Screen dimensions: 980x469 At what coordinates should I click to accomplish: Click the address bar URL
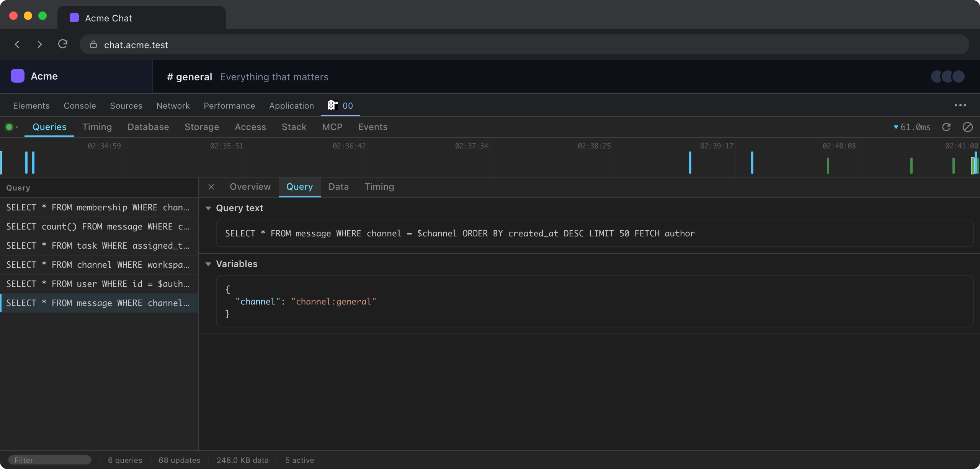click(136, 45)
